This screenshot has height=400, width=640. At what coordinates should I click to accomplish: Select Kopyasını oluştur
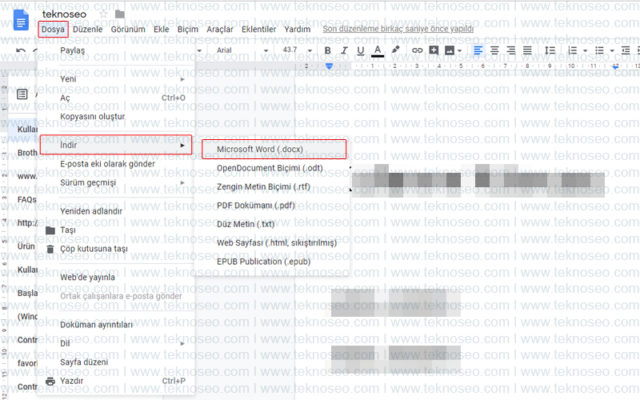[116, 117]
